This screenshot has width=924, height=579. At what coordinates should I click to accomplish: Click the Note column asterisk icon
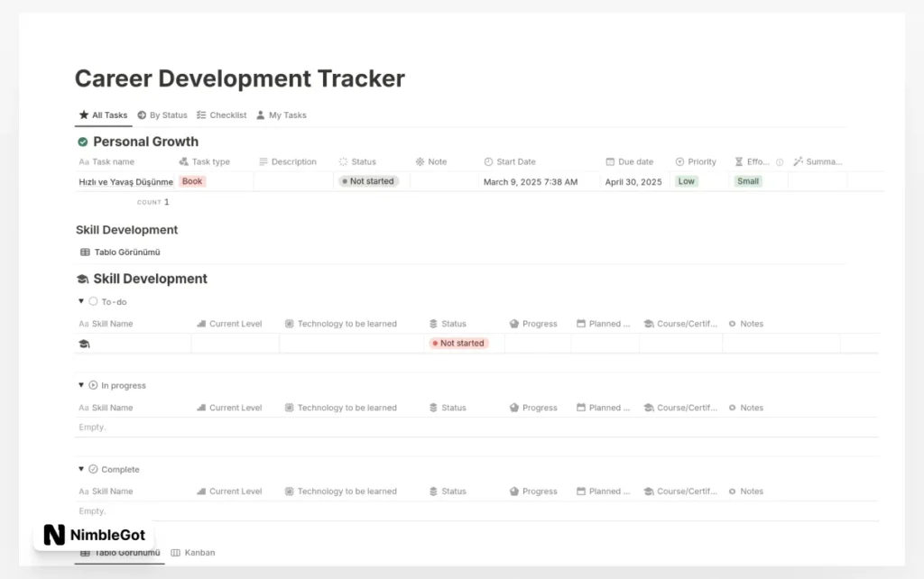tap(420, 161)
